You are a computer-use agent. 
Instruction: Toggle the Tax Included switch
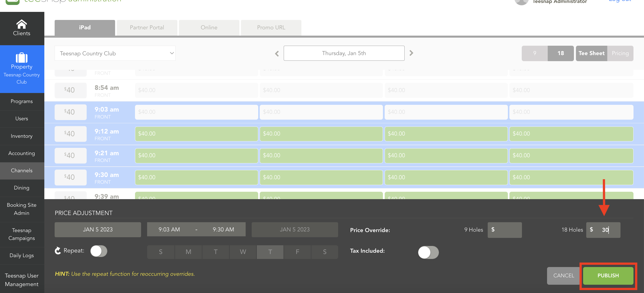point(428,252)
